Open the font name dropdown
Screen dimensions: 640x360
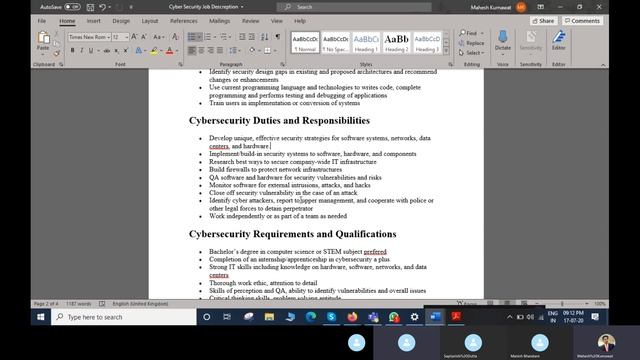coord(109,37)
